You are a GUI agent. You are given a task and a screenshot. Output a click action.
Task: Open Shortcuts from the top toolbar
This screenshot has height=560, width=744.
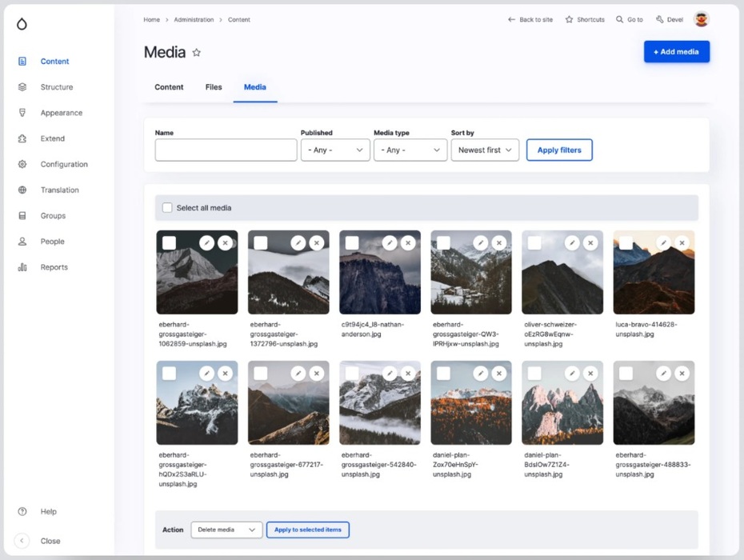point(585,19)
